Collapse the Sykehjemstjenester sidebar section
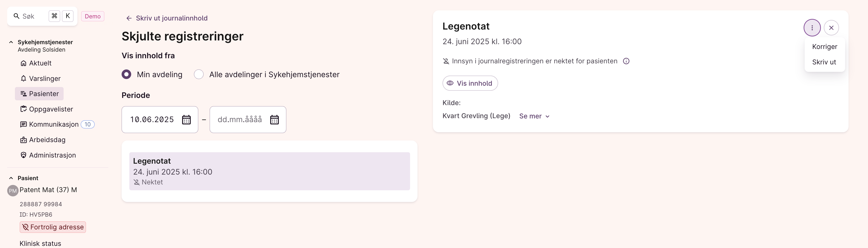868x248 pixels. 11,42
